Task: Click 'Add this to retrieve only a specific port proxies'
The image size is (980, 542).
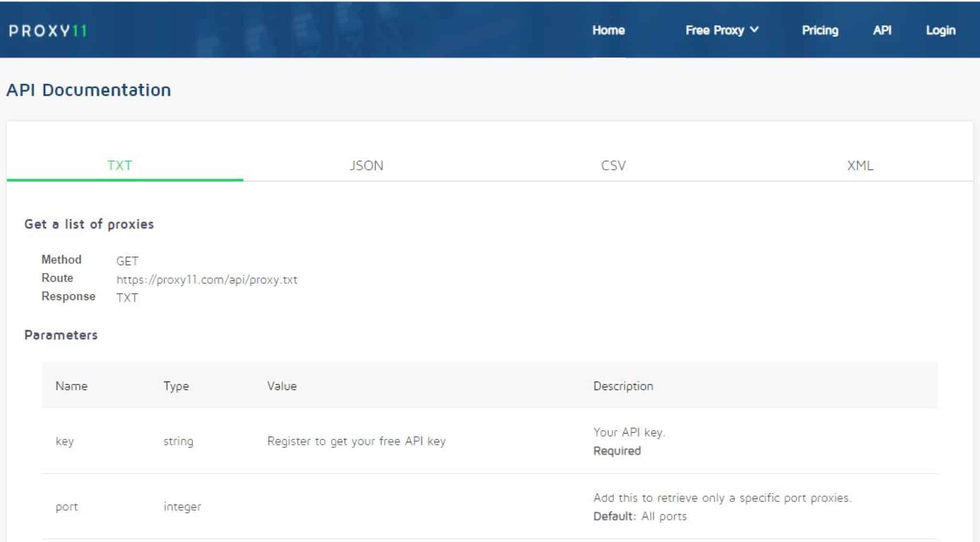Action: pyautogui.click(x=722, y=498)
